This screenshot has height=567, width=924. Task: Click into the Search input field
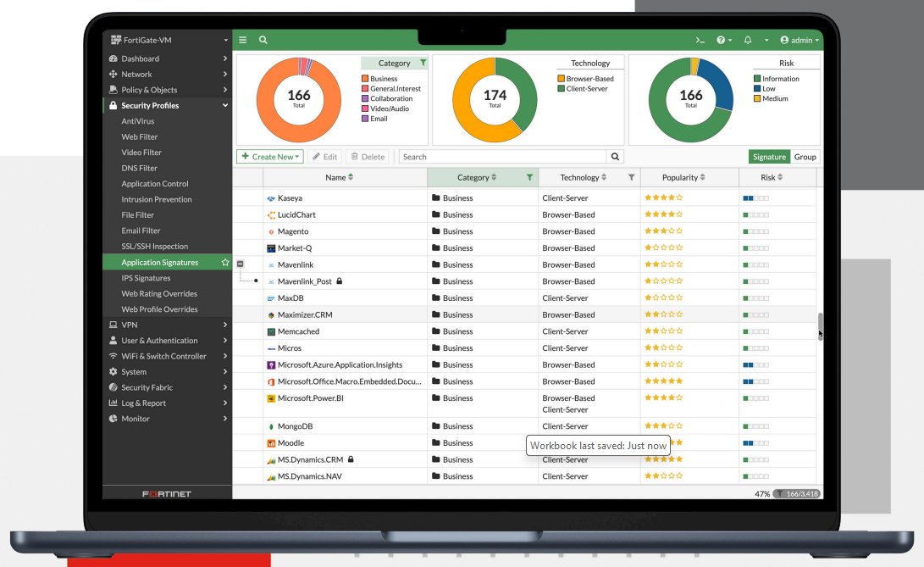(503, 157)
